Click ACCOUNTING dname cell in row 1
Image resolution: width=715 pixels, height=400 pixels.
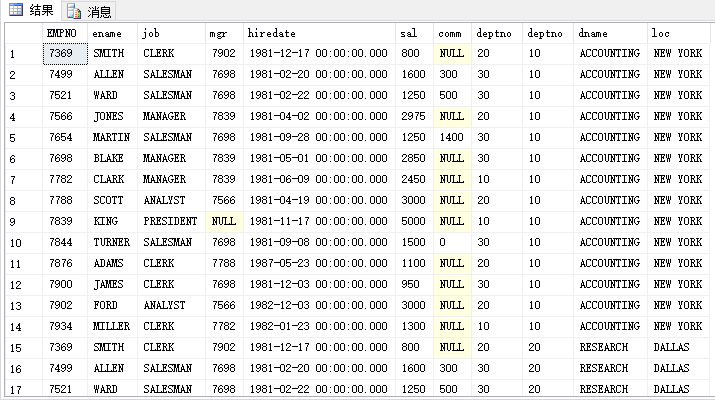pos(610,54)
